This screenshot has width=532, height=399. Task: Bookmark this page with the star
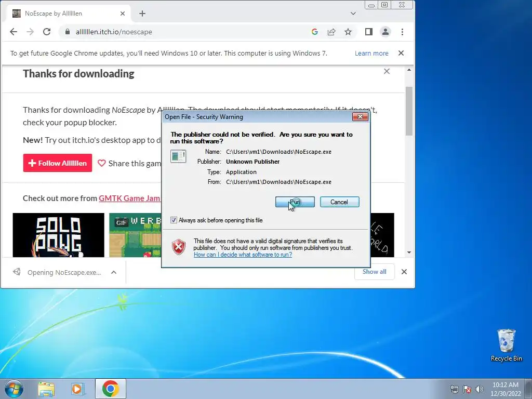coord(348,32)
